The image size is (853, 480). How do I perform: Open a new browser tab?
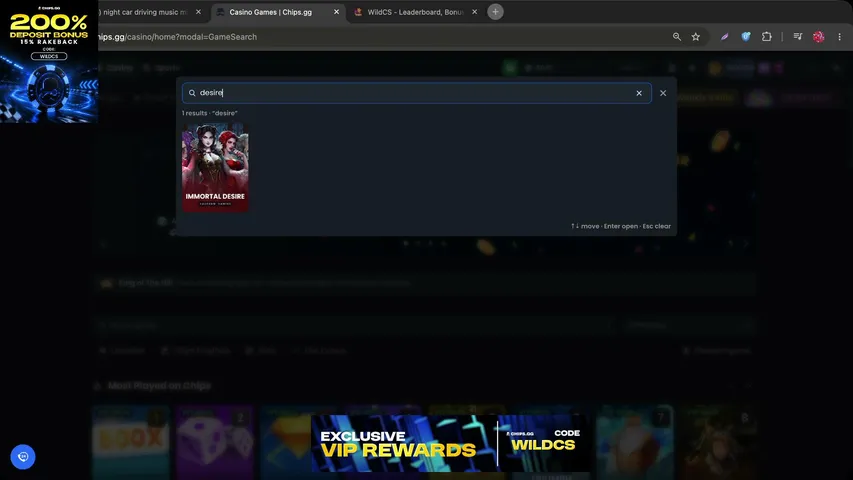495,12
